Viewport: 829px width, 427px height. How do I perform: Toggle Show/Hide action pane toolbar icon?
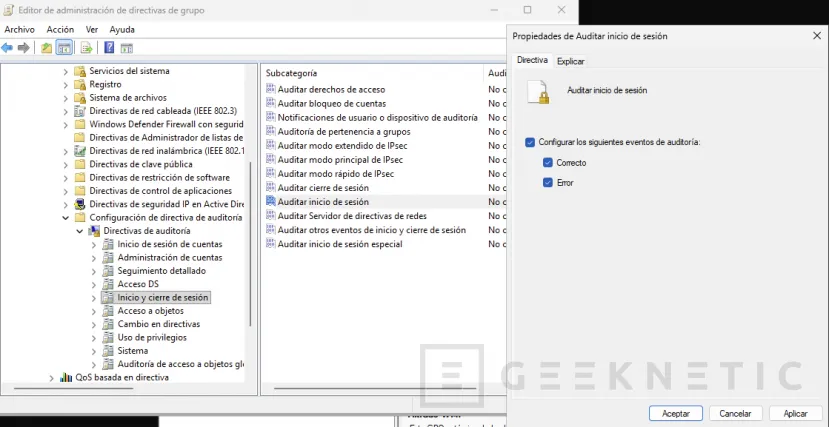tap(126, 48)
